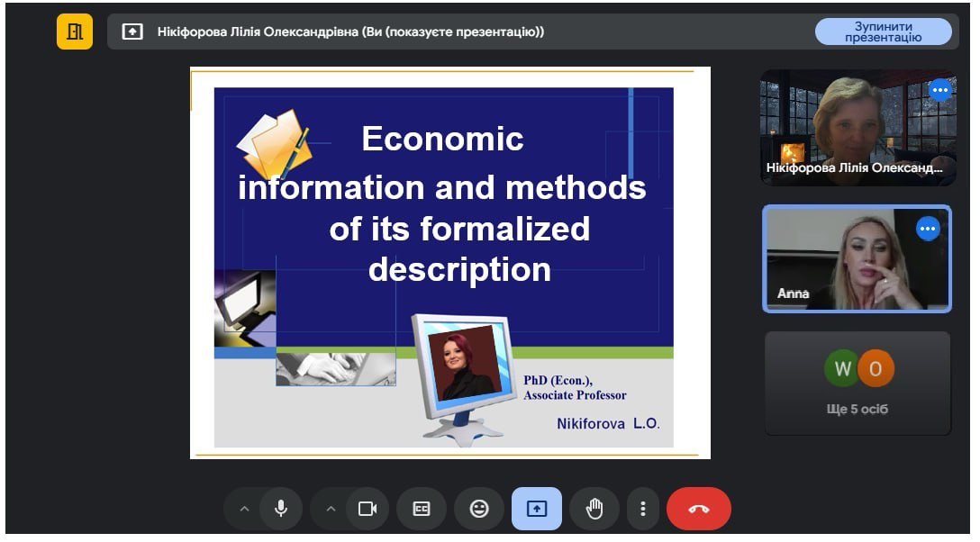The height and width of the screenshot is (542, 980).
Task: Select Нікіфорова Лілія video thumbnail
Action: coord(858,127)
